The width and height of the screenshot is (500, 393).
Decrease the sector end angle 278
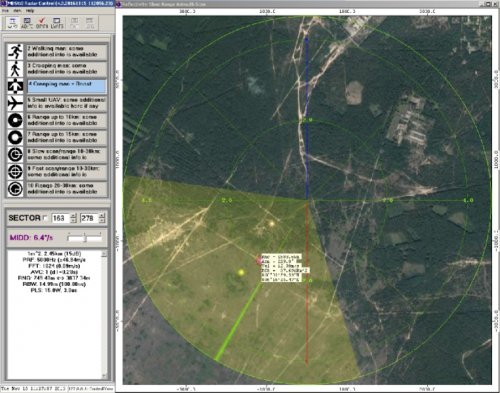click(102, 221)
